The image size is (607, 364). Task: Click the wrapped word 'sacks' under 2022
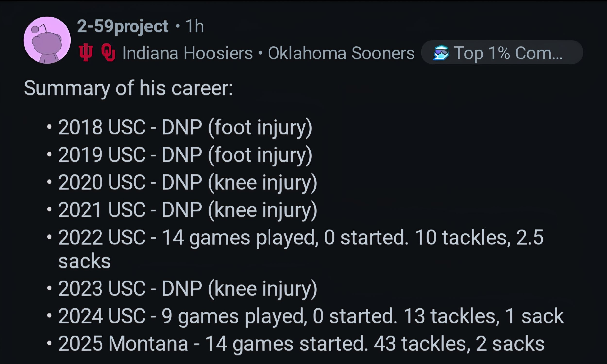(84, 261)
